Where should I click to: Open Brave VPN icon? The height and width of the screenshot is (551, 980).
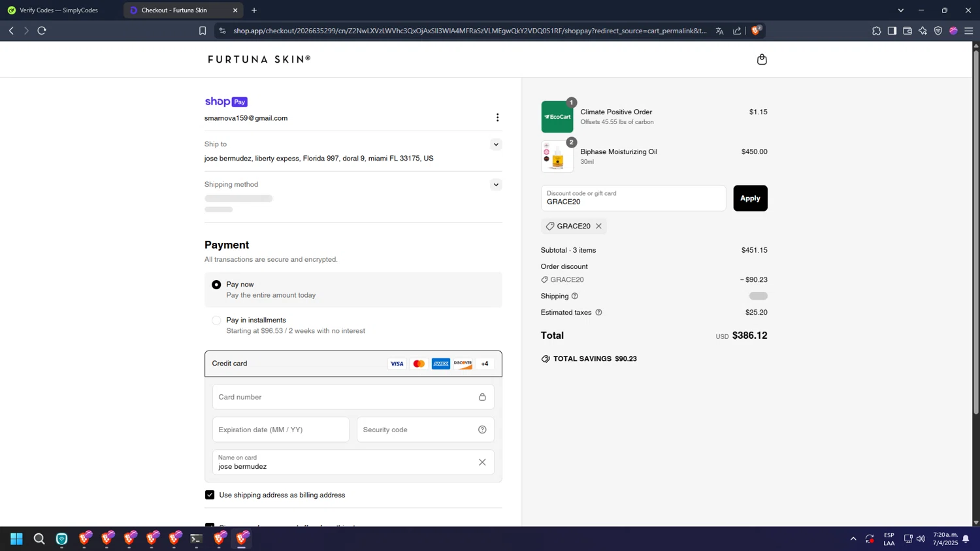tap(938, 31)
